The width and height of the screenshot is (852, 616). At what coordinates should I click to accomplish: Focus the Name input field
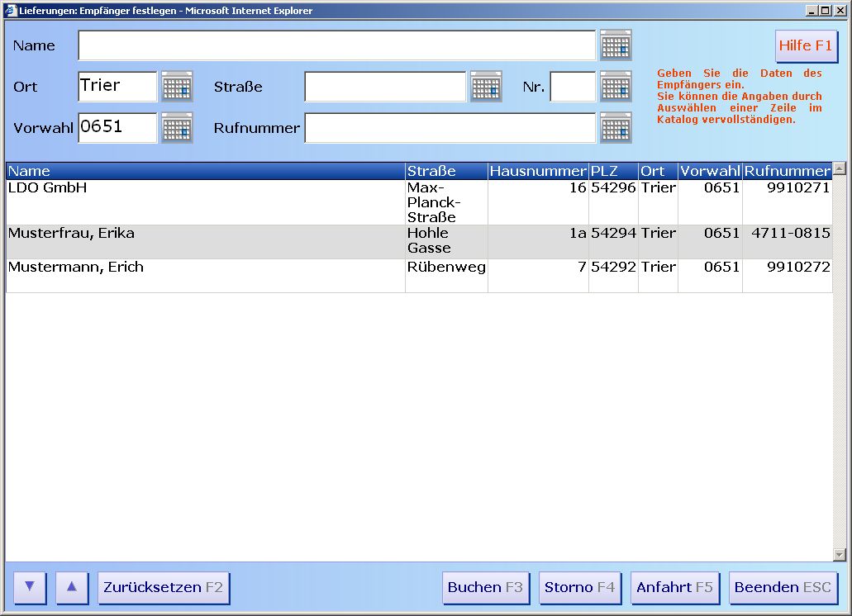336,46
